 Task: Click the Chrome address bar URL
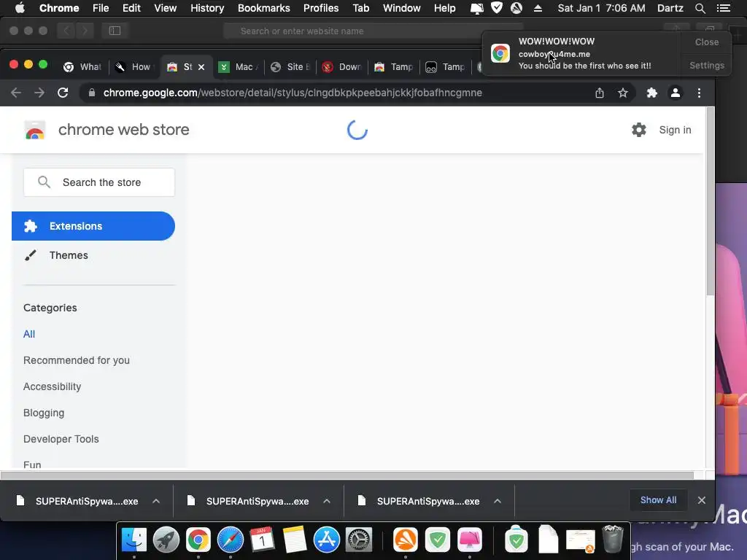pyautogui.click(x=293, y=93)
